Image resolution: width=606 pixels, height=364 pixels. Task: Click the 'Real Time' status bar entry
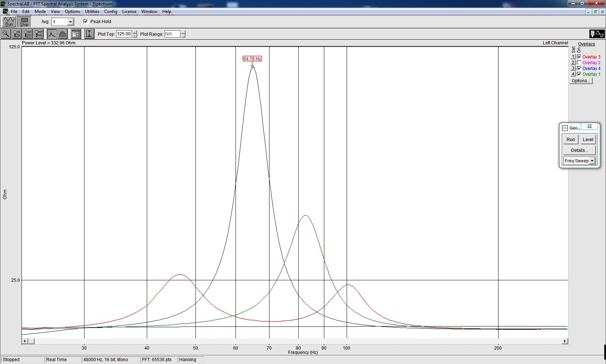click(x=62, y=360)
